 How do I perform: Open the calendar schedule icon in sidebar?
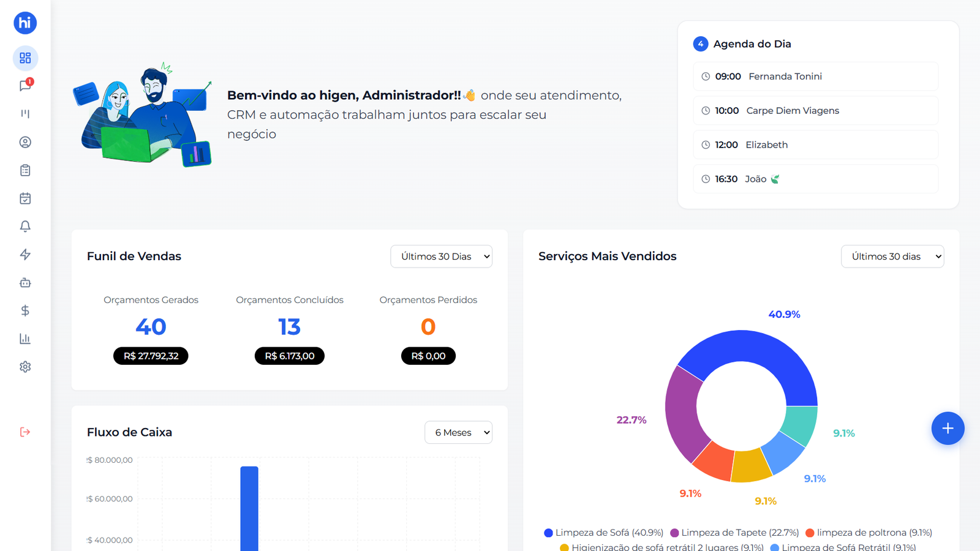(25, 198)
